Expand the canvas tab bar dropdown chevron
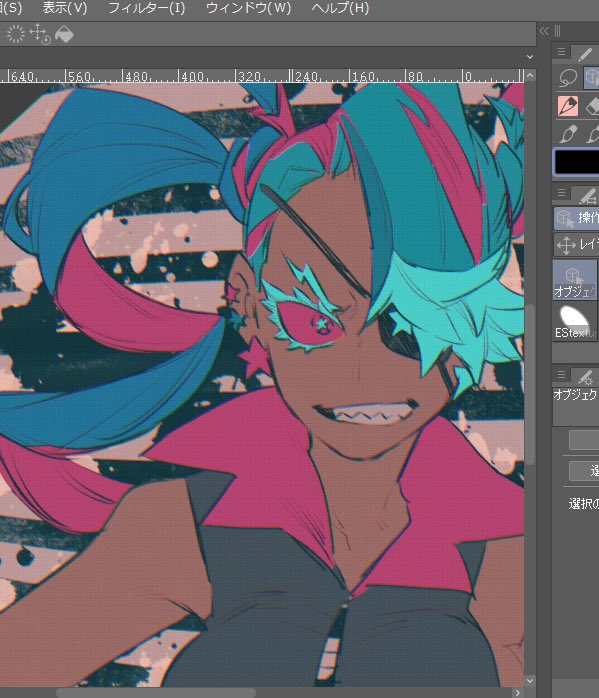The width and height of the screenshot is (599, 698). click(x=530, y=57)
